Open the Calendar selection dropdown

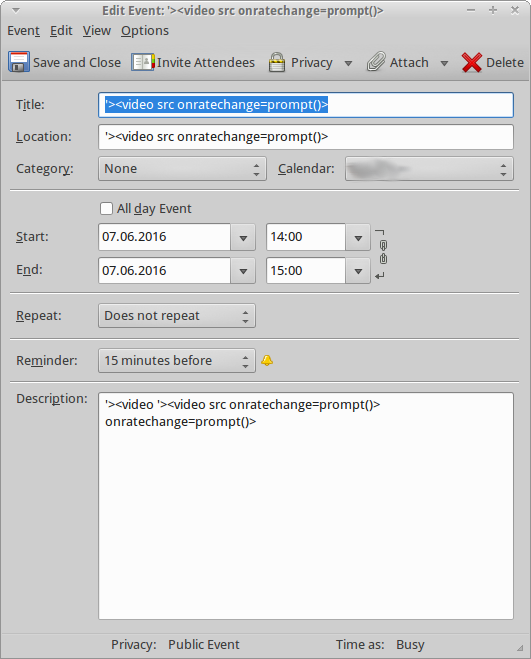tap(429, 169)
